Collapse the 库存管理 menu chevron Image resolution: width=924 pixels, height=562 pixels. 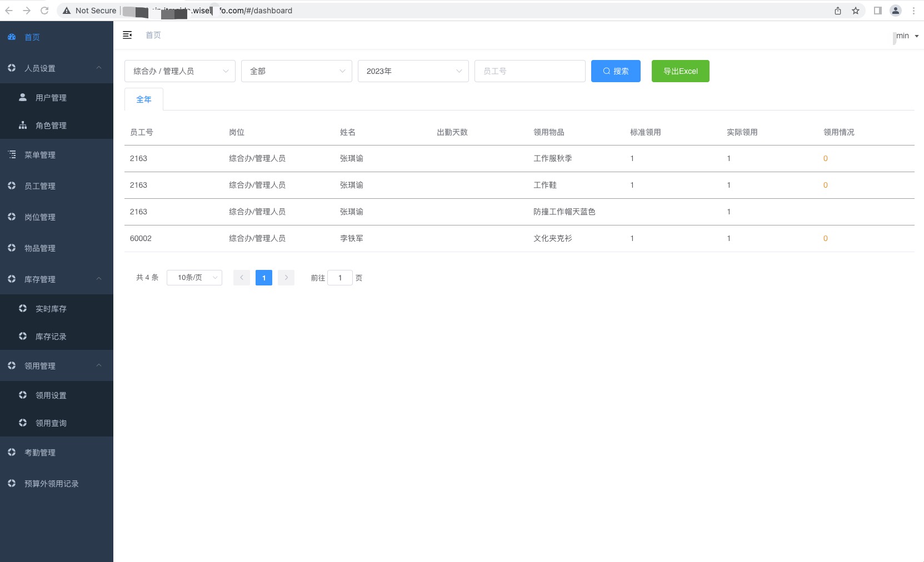pyautogui.click(x=99, y=279)
